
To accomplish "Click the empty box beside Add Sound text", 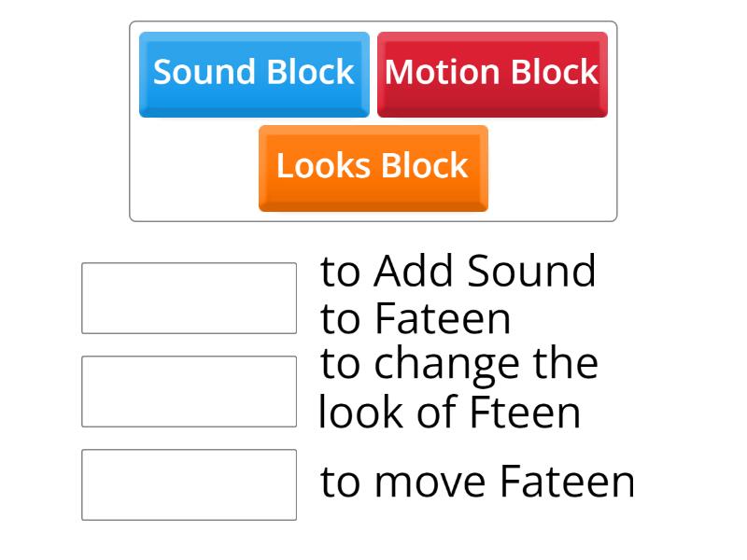I will [x=189, y=298].
